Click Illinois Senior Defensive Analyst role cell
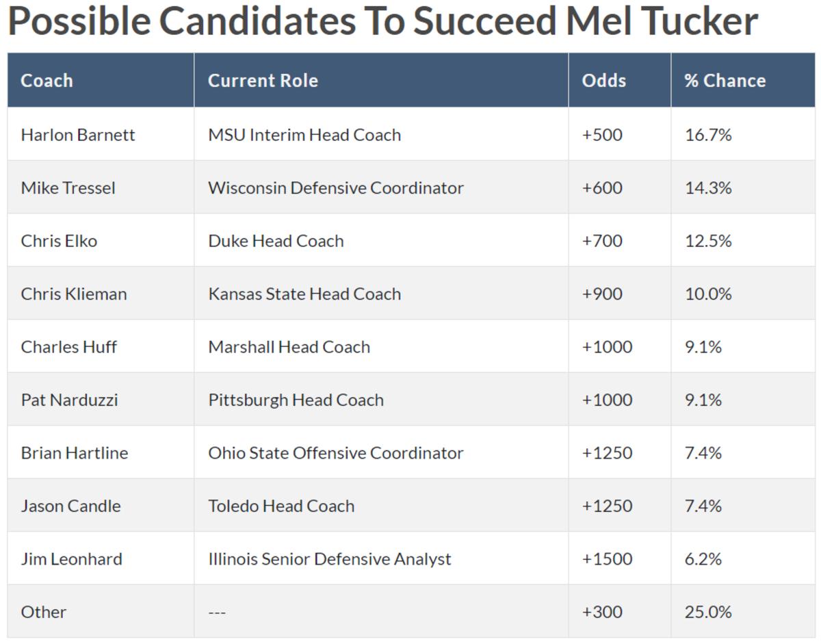Viewport: 821px width, 644px height. 330,559
